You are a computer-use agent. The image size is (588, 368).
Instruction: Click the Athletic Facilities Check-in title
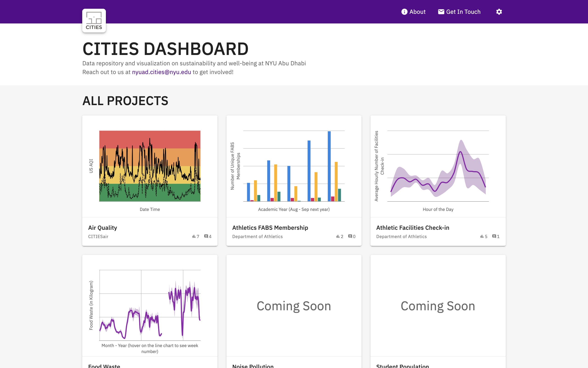pos(413,228)
